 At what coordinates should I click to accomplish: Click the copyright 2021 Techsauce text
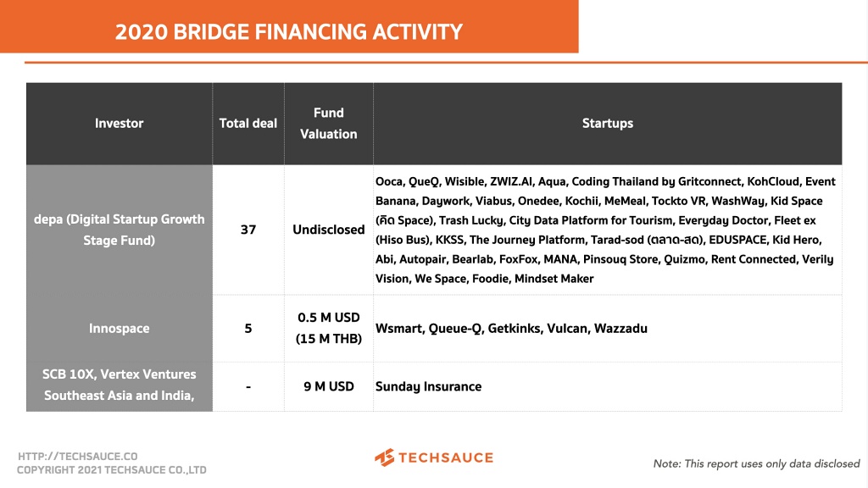(112, 470)
